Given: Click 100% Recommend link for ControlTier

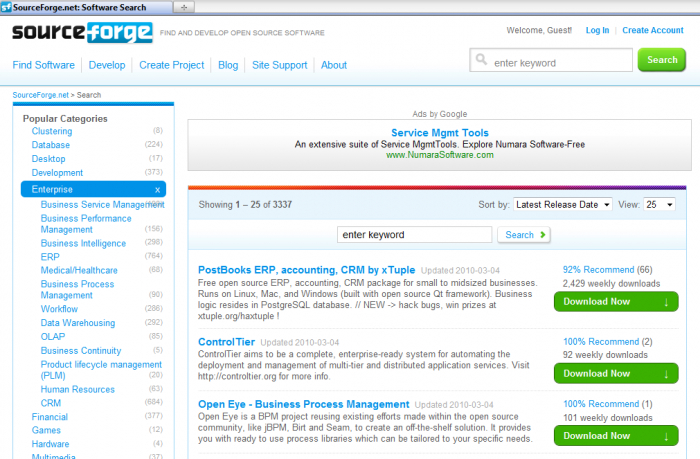Looking at the screenshot, I should 601,342.
